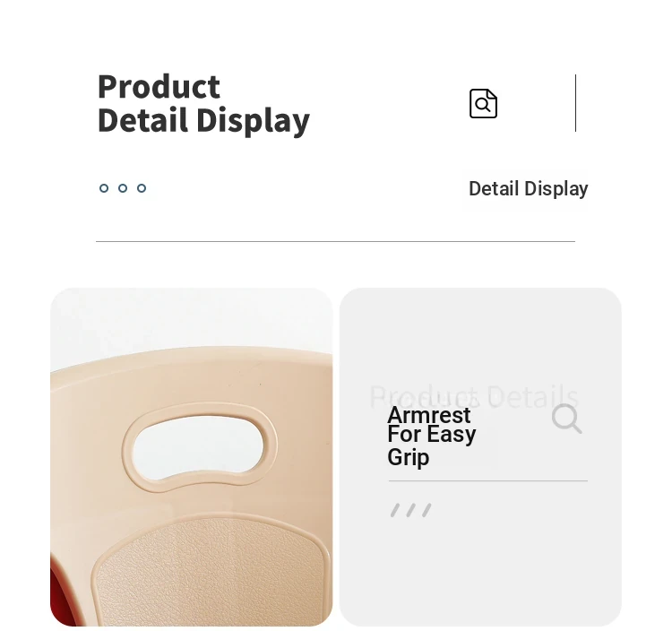Screen dimensions: 672x631
Task: Click the horizontal separator under the header
Action: click(x=336, y=241)
